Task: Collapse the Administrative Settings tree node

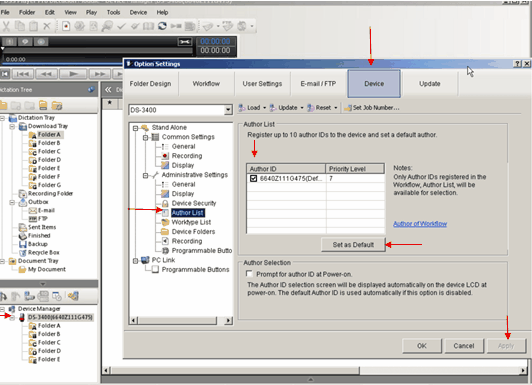Action: click(x=146, y=175)
